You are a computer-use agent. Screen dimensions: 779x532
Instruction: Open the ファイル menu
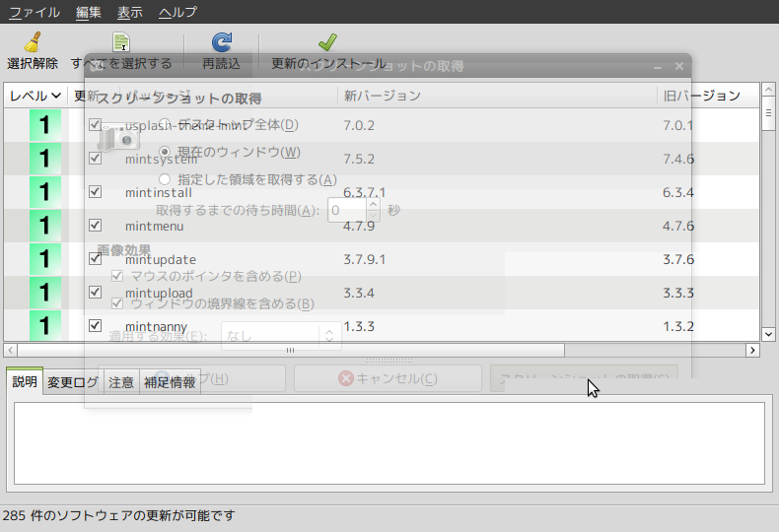[x=35, y=12]
